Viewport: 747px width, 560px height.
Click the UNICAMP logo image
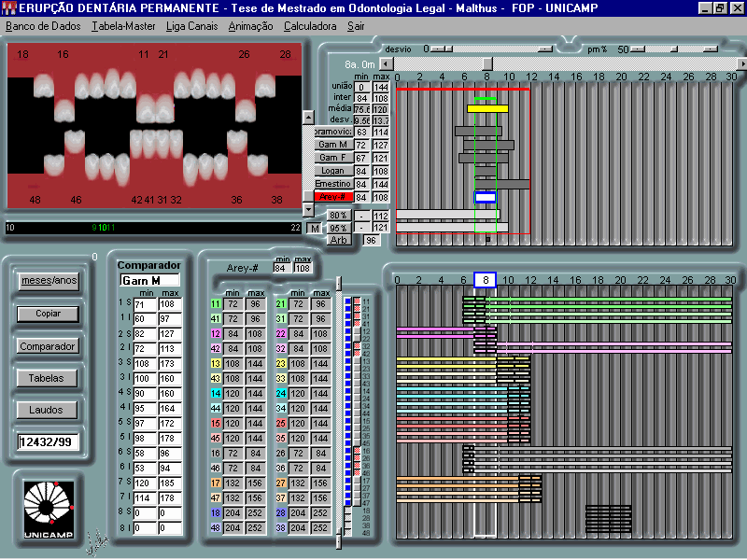click(49, 510)
